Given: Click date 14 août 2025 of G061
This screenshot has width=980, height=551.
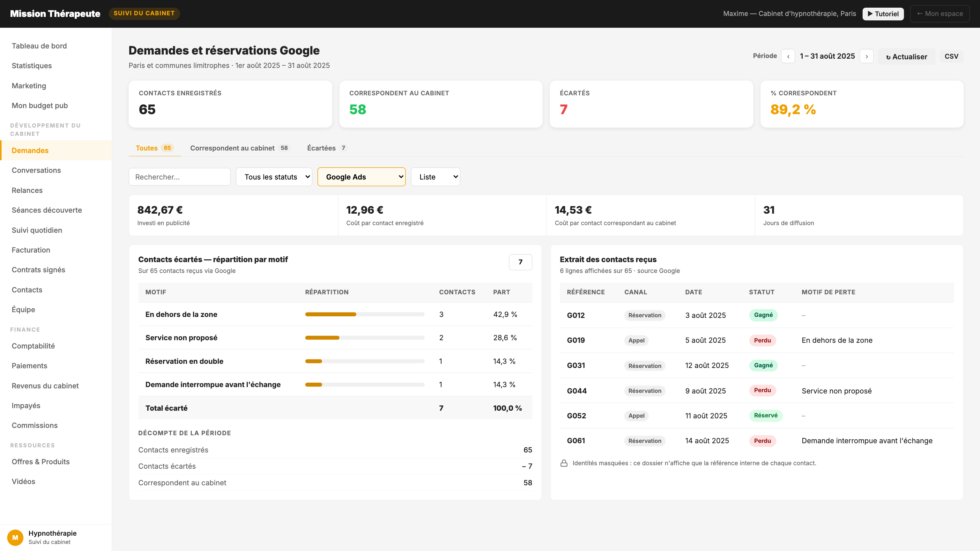Looking at the screenshot, I should (707, 441).
